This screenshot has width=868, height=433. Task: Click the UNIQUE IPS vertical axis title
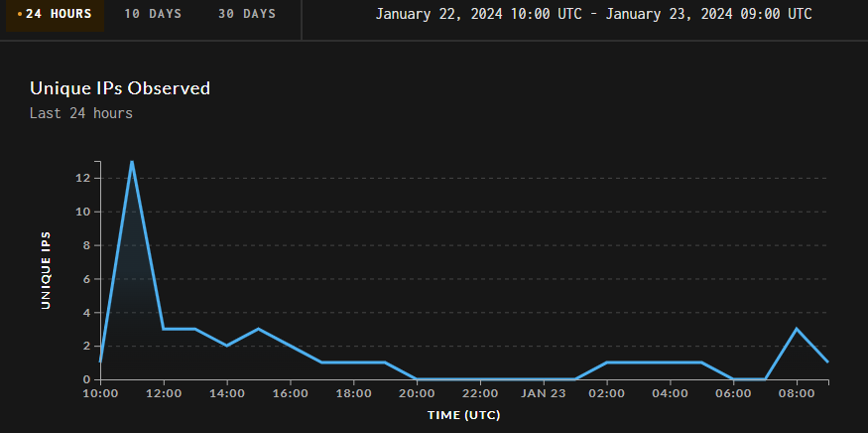(x=46, y=270)
